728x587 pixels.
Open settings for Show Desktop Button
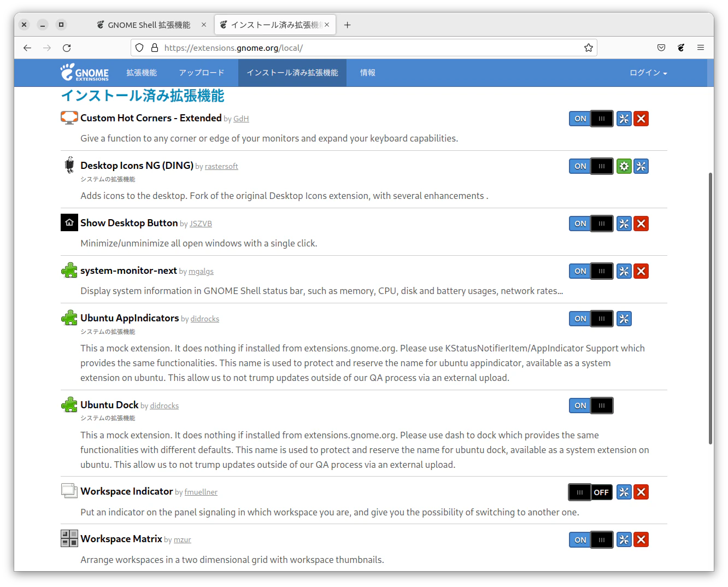624,224
